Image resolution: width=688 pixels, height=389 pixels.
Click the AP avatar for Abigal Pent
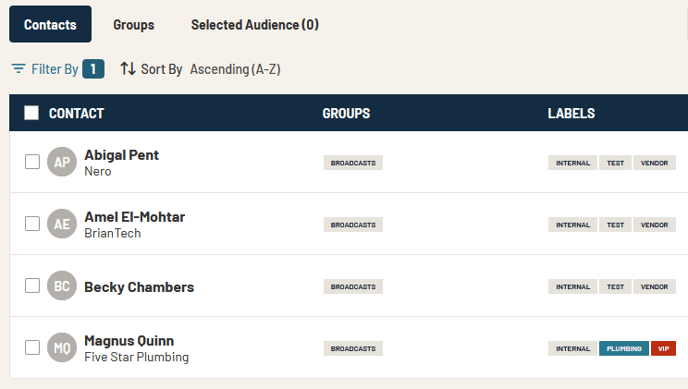point(62,162)
